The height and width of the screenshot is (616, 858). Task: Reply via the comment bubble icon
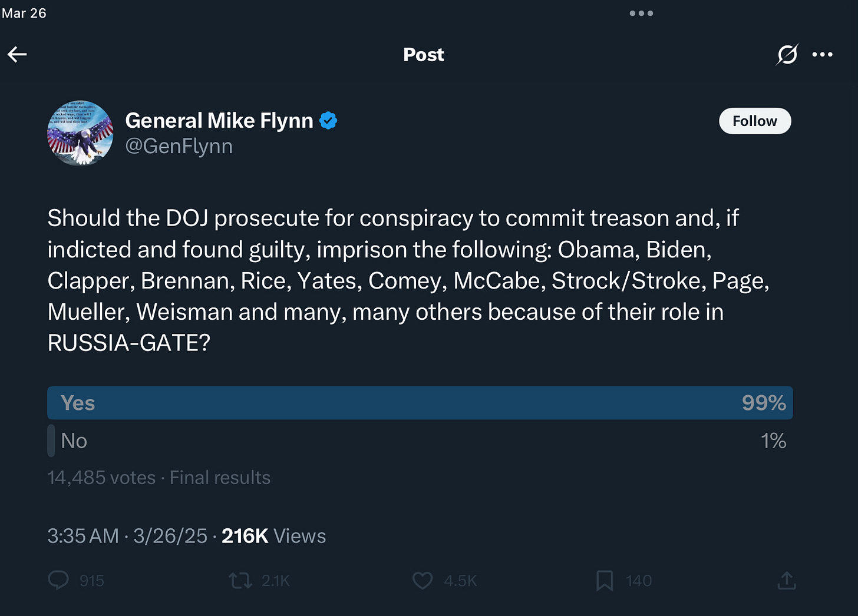click(x=58, y=581)
